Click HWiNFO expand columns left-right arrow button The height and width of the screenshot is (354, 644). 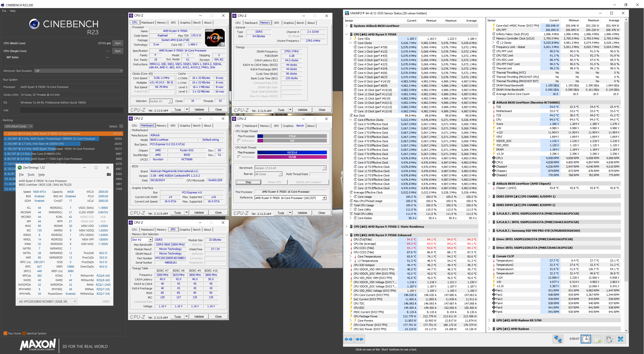(349, 339)
